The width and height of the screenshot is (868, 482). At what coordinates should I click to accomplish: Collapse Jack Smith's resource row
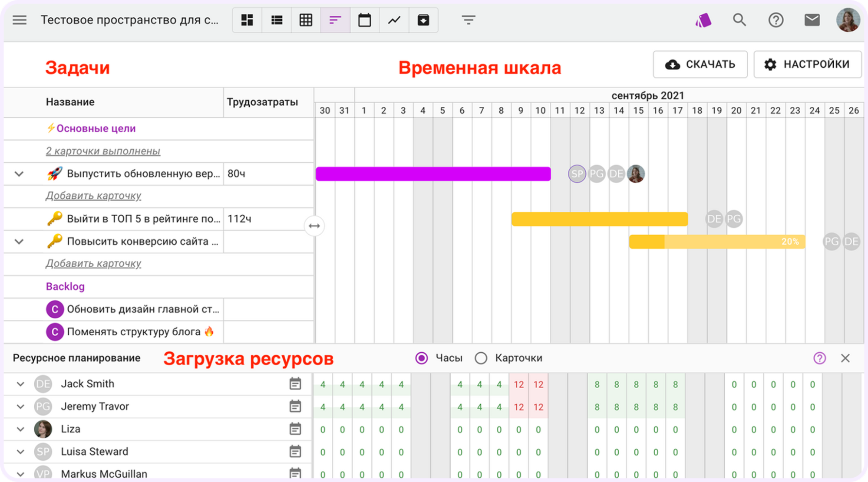[20, 384]
